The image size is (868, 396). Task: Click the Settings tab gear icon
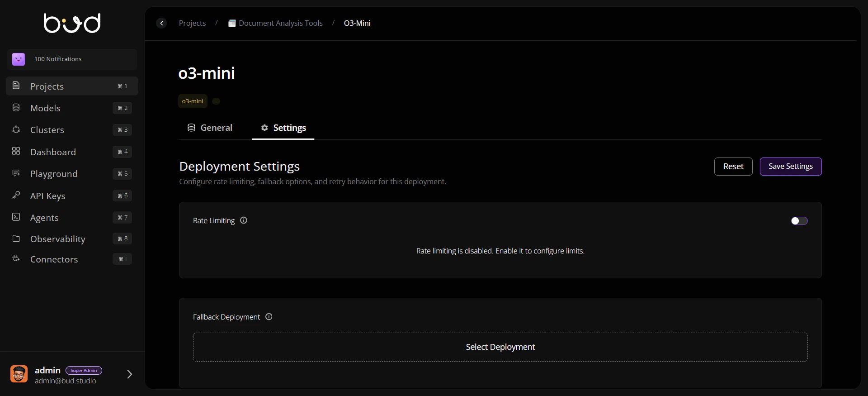(265, 128)
